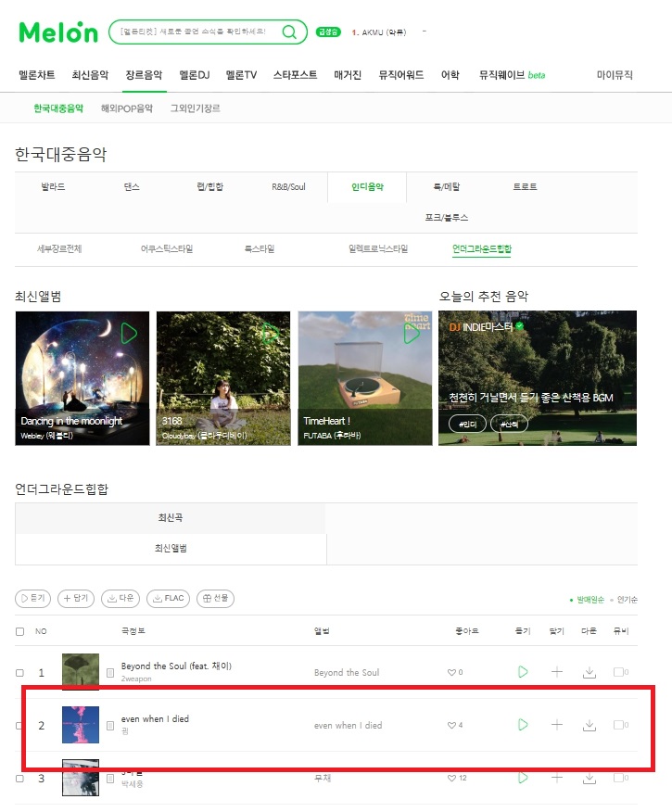Download the 박세용 track in row 3
Screen dimensions: 672x812
pyautogui.click(x=590, y=778)
